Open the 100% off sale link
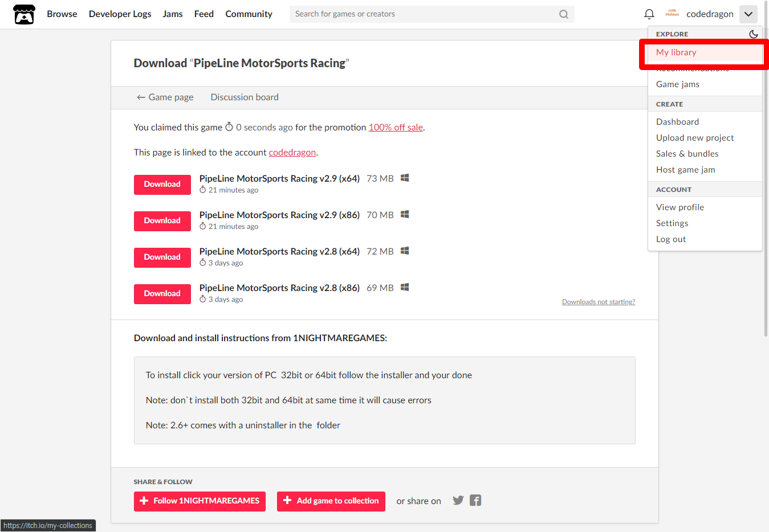 [396, 128]
